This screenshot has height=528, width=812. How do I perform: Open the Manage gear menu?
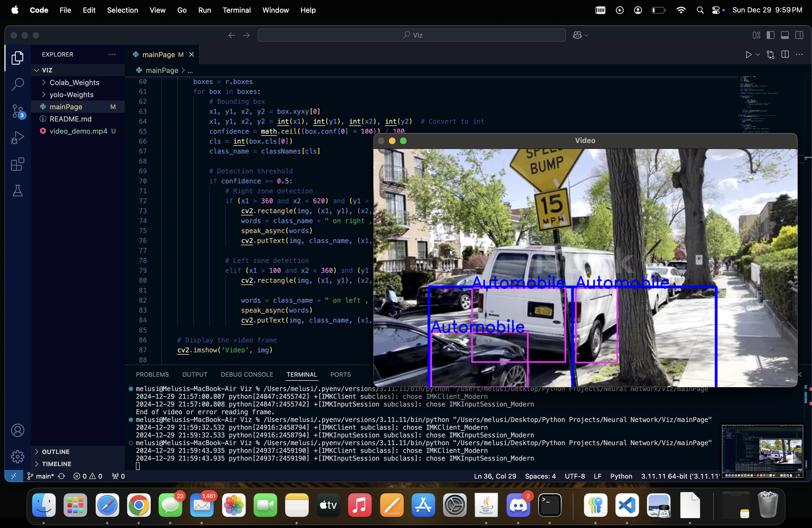pyautogui.click(x=17, y=457)
